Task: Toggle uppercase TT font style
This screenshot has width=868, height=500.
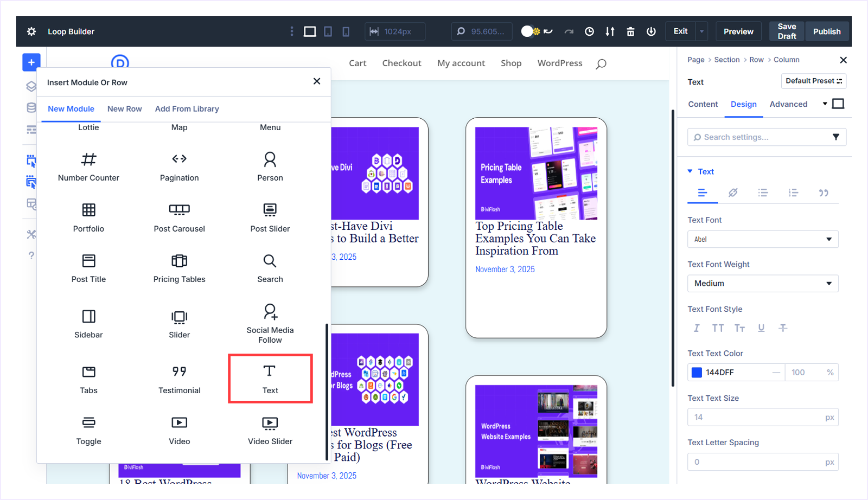Action: click(x=718, y=328)
